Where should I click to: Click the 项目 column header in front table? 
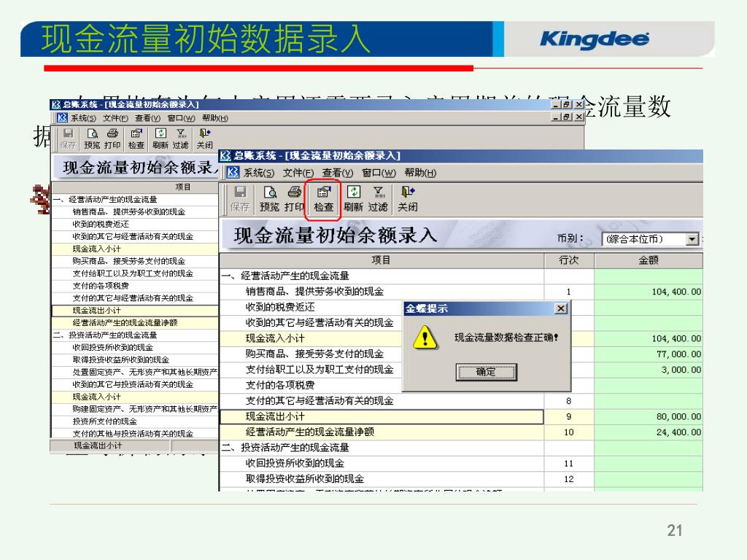point(382,260)
